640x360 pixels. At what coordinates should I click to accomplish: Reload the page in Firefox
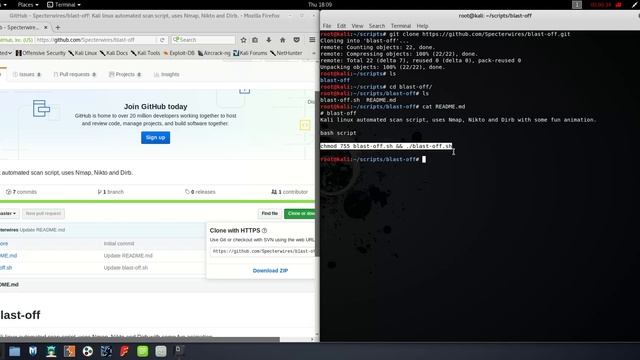click(162, 40)
